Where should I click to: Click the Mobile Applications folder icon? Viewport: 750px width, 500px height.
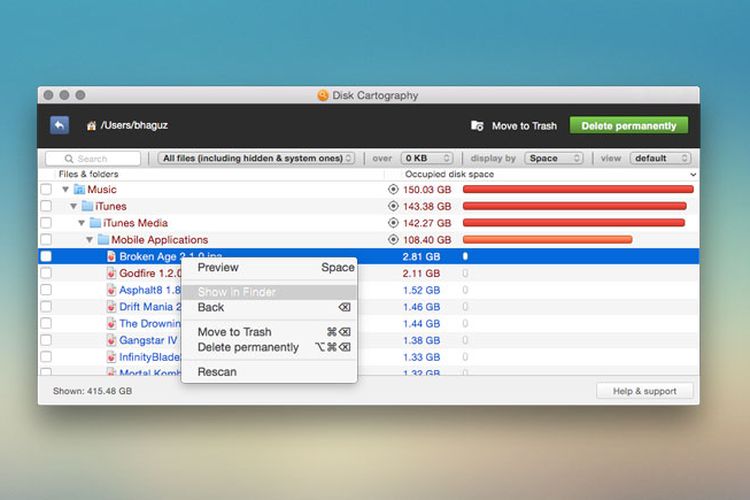point(103,240)
